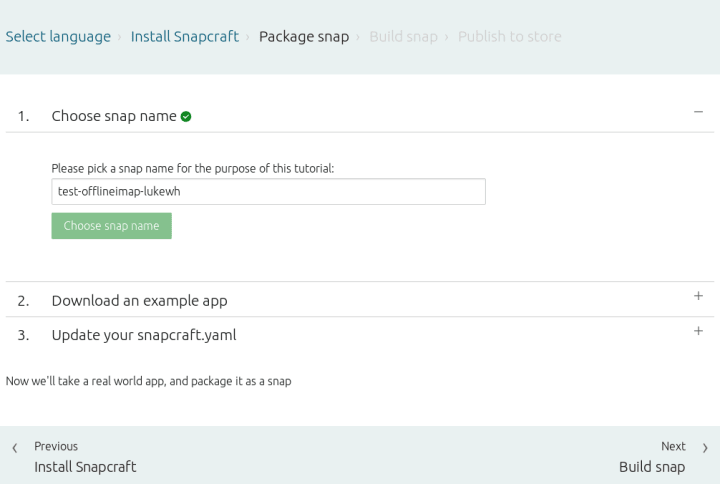The width and height of the screenshot is (720, 484).
Task: Open the Install Snapcraft breadcrumb step
Action: pos(184,37)
